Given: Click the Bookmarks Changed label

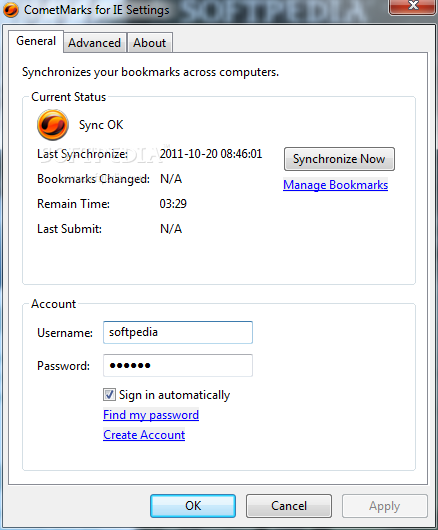Looking at the screenshot, I should tap(94, 179).
